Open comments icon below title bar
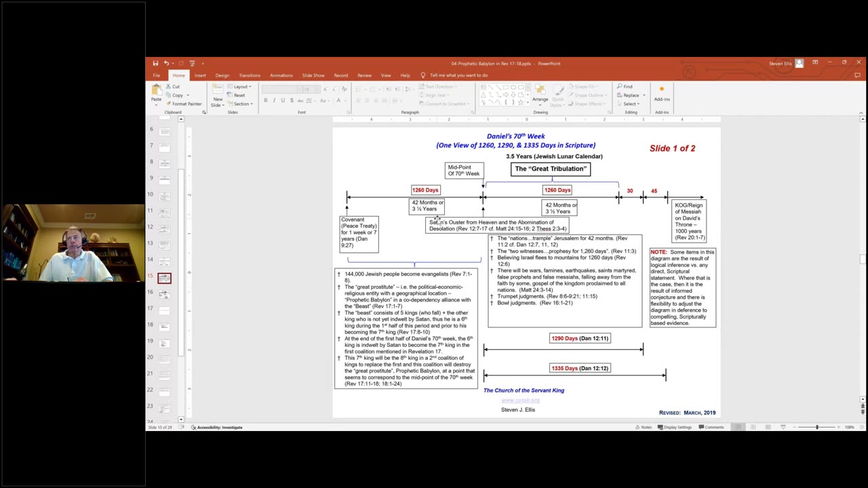Viewport: 868px width, 488px height. pos(857,75)
